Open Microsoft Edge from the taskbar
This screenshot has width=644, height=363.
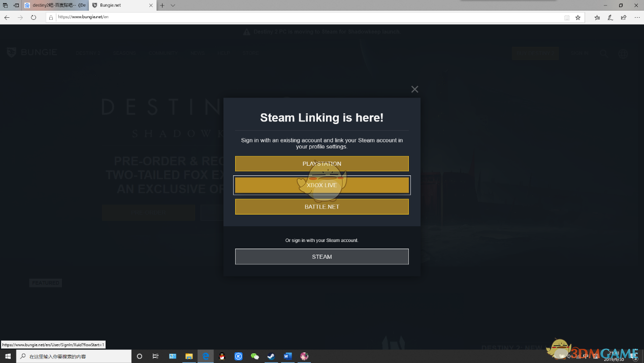(206, 356)
